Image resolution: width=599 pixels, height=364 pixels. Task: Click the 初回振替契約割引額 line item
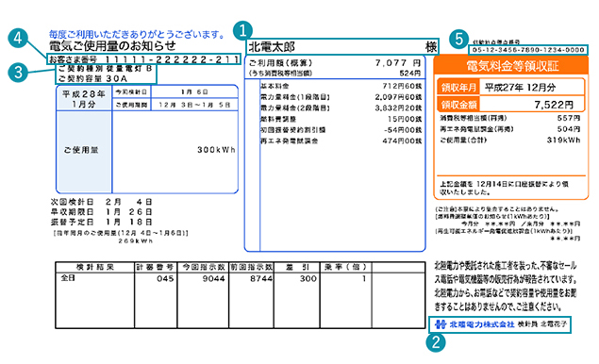[293, 130]
